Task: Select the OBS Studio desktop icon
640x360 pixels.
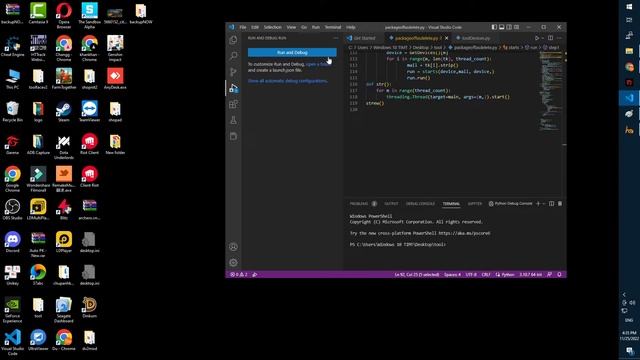Action: click(x=12, y=210)
